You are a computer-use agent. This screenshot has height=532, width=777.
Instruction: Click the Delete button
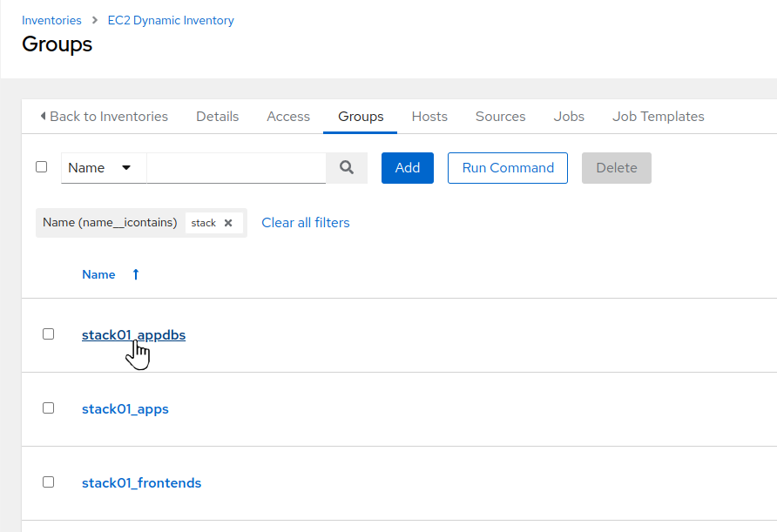[616, 168]
